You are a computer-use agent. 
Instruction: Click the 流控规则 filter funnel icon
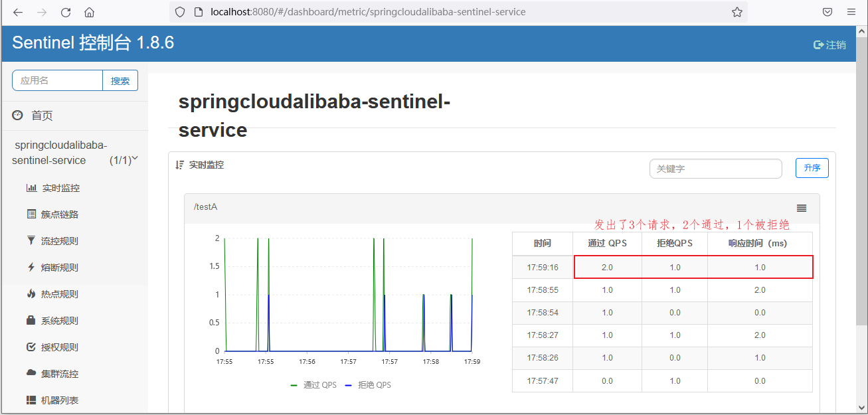pos(31,241)
